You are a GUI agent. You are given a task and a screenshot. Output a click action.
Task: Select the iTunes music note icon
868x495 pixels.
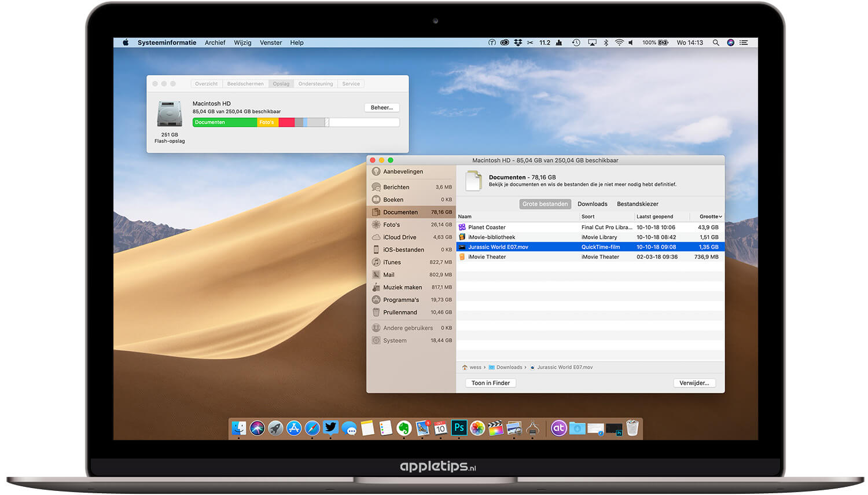pos(376,262)
